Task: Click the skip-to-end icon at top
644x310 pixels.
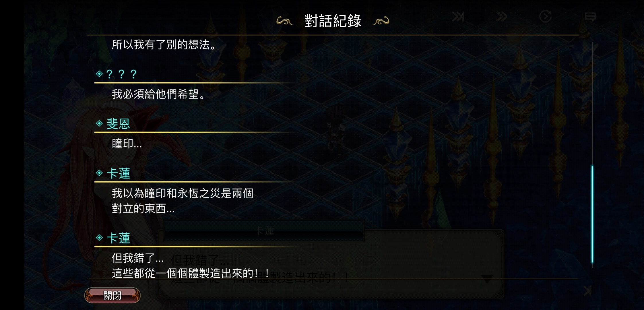Action: point(458,17)
